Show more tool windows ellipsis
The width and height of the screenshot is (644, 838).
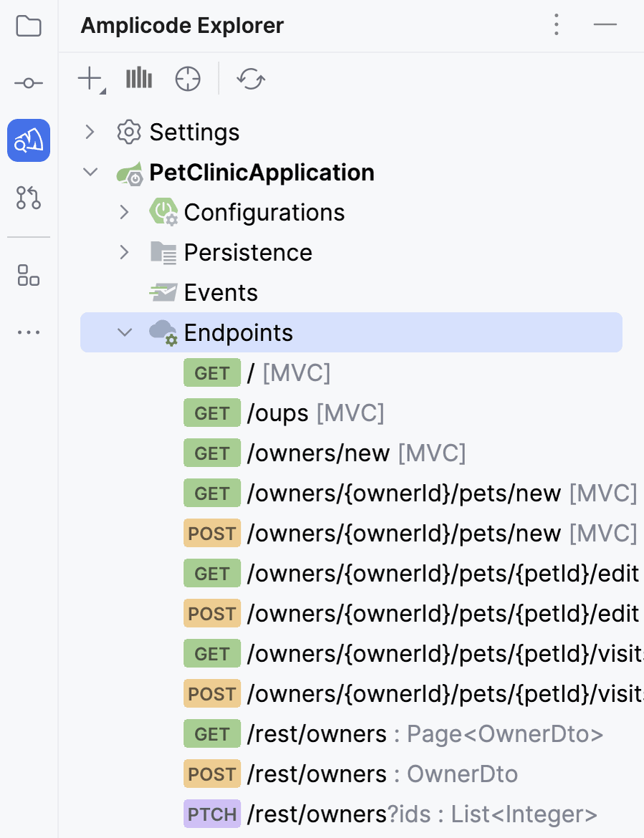(29, 332)
